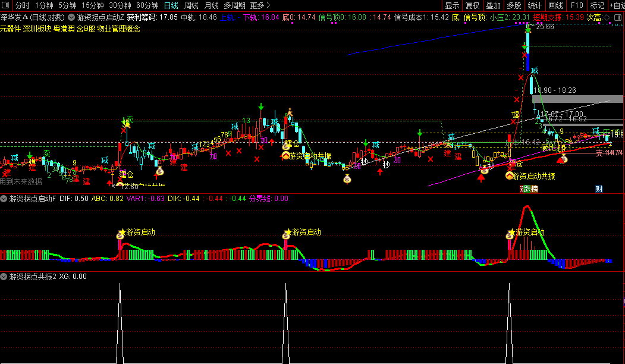The width and height of the screenshot is (625, 364).
Task: Switch to 60分钟 period
Action: point(147,5)
